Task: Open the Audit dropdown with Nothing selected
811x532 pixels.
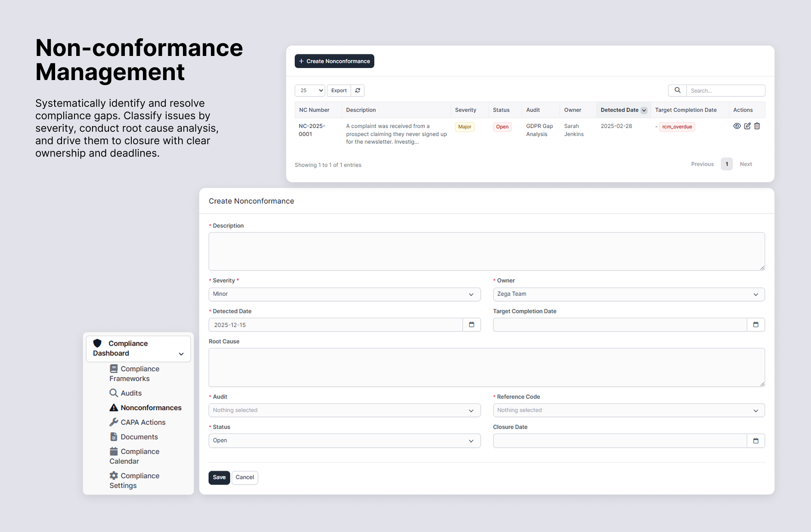Action: [344, 411]
